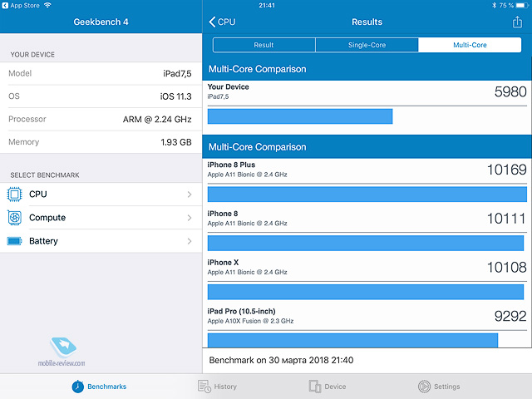Click the iPad Pro (10.5-inch) name

pyautogui.click(x=242, y=312)
